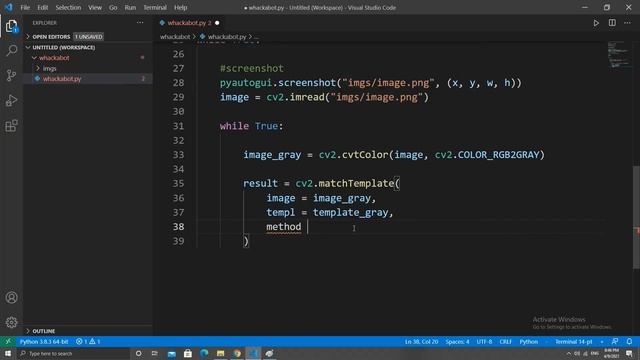Open Windows Start menu
This screenshot has height=360, width=640.
click(8, 353)
